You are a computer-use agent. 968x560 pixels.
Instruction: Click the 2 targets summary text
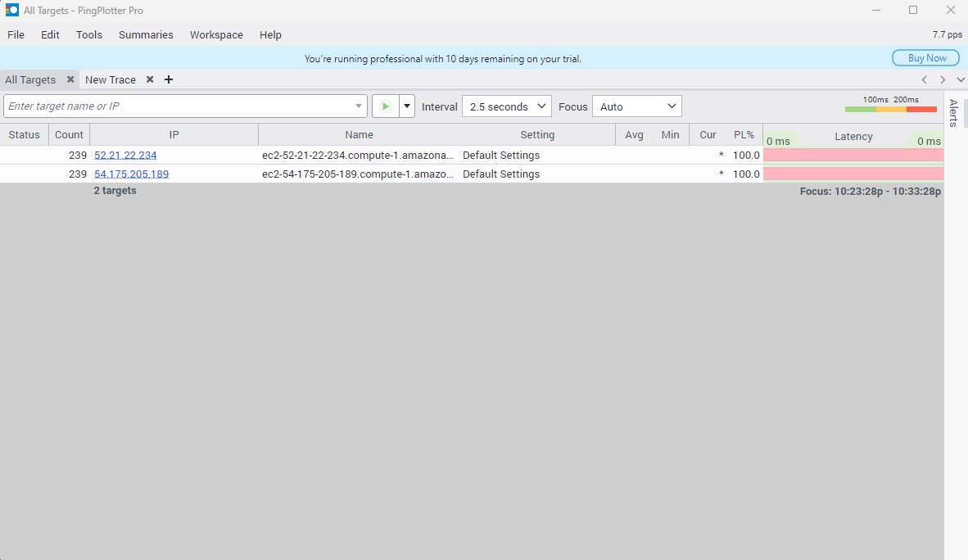point(115,191)
